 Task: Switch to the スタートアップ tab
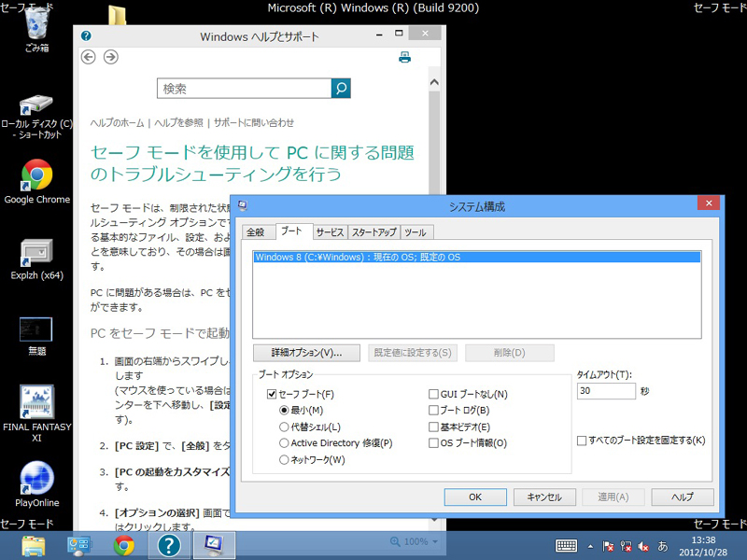[374, 231]
